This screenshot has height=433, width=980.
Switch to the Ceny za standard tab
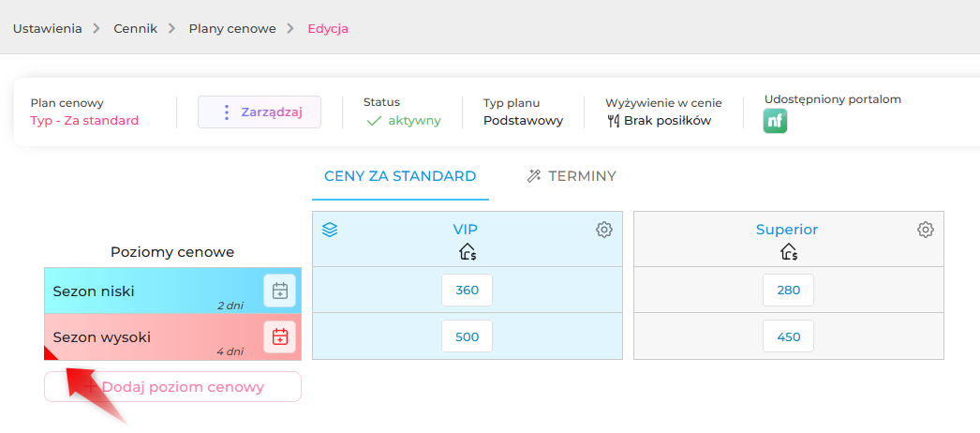tap(400, 176)
